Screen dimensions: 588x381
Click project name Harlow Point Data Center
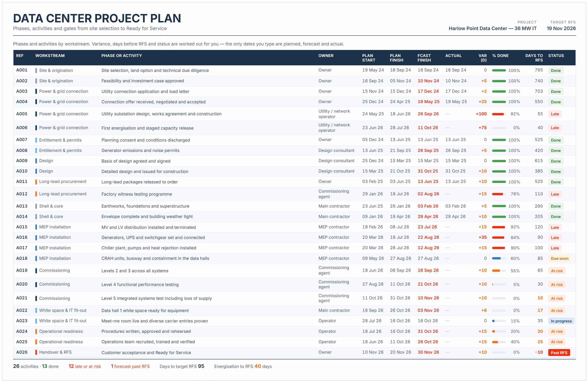pos(492,28)
